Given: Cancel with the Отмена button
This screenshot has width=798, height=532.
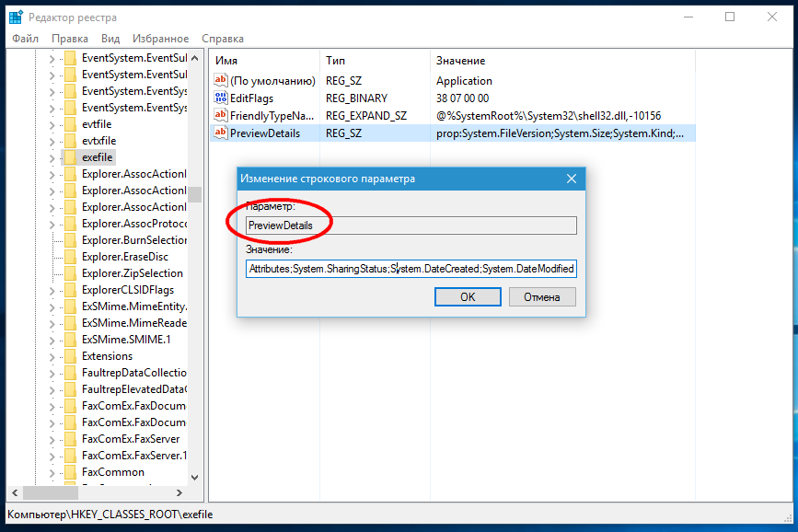Looking at the screenshot, I should [x=542, y=296].
